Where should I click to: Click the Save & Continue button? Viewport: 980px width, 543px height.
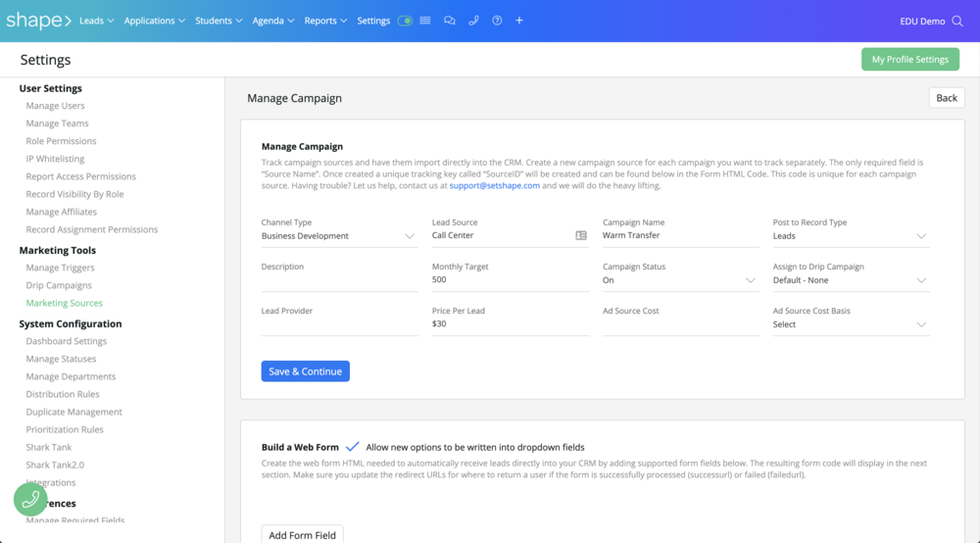(306, 371)
